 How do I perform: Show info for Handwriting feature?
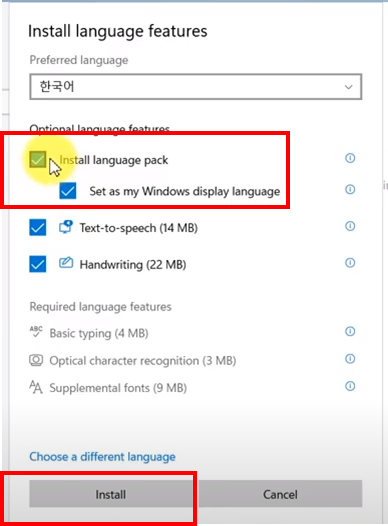350,263
